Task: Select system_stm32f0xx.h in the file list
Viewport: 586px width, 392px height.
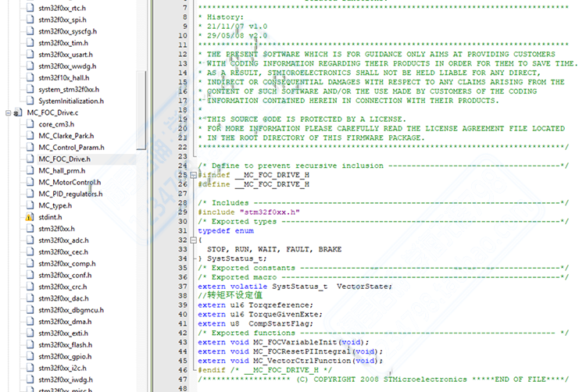Action: click(x=71, y=89)
